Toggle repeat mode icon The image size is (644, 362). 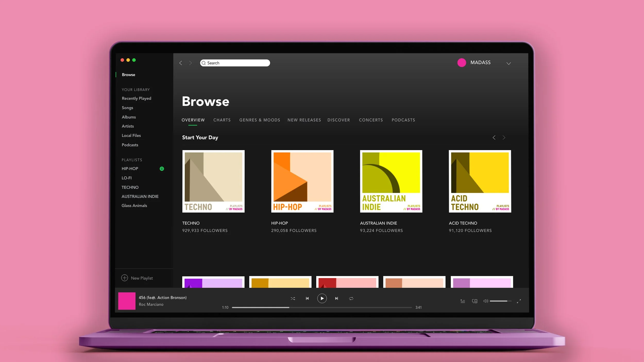tap(351, 298)
